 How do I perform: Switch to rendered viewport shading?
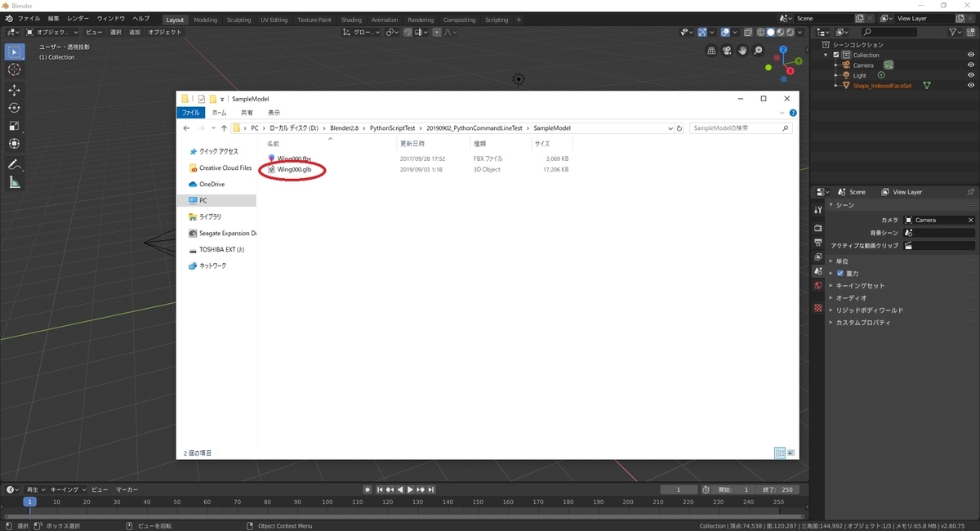(x=791, y=32)
